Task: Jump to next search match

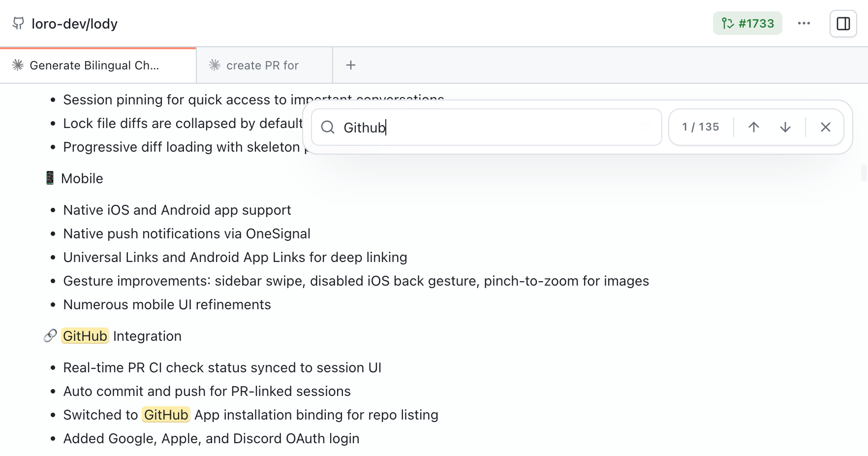Action: [785, 127]
